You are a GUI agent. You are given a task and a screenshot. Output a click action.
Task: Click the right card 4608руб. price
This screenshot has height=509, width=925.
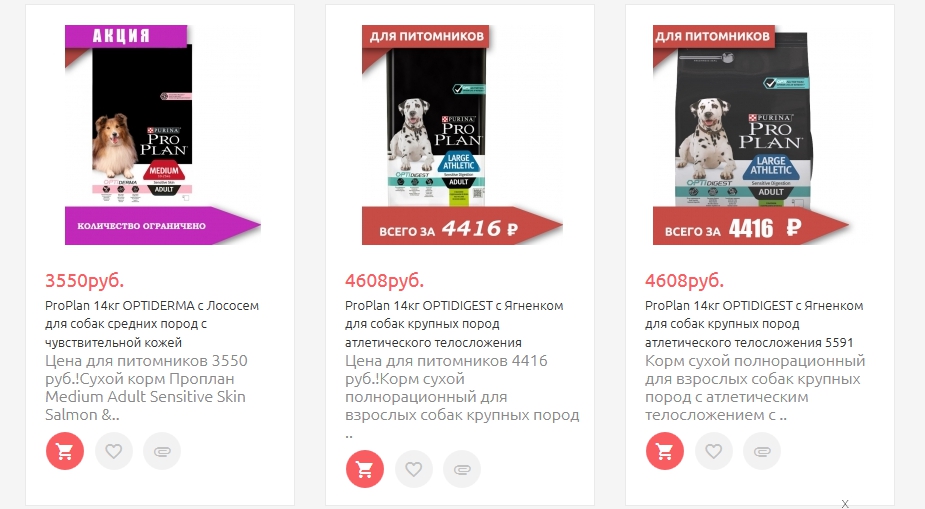684,280
